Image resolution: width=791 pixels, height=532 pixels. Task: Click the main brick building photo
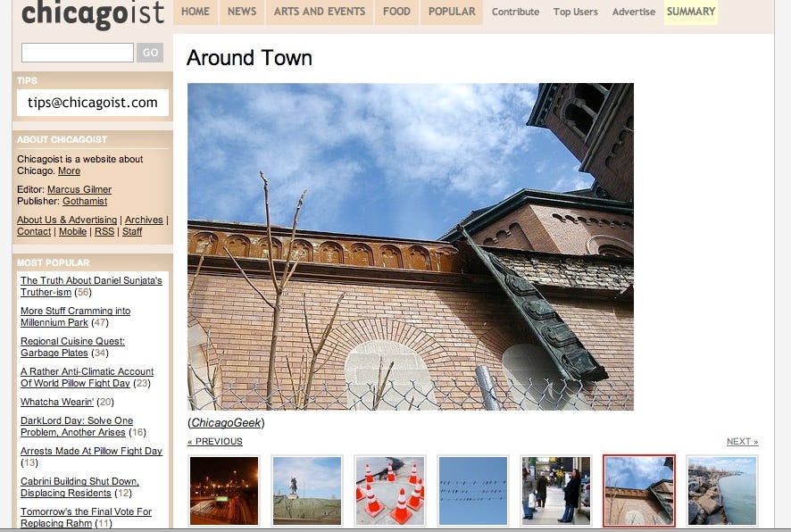pyautogui.click(x=410, y=246)
